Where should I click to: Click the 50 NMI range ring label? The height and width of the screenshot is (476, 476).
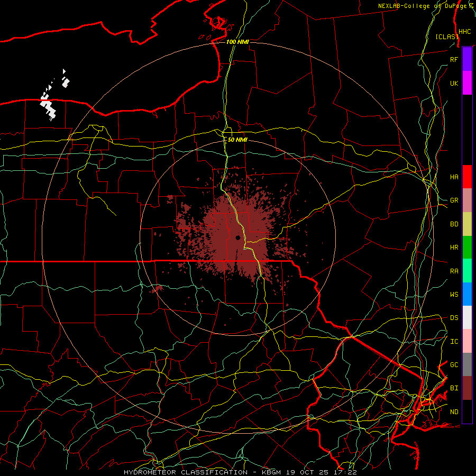237,140
